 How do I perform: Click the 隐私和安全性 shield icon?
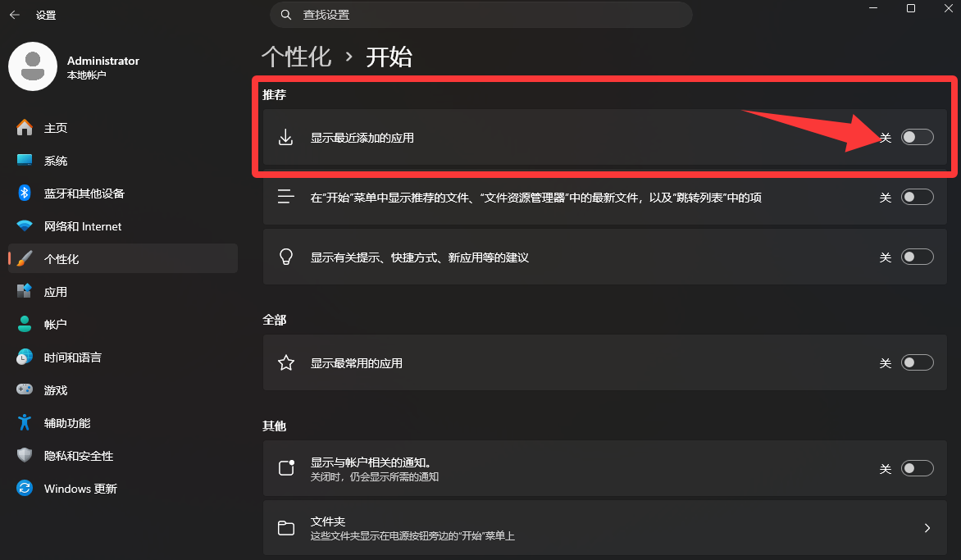(x=25, y=456)
